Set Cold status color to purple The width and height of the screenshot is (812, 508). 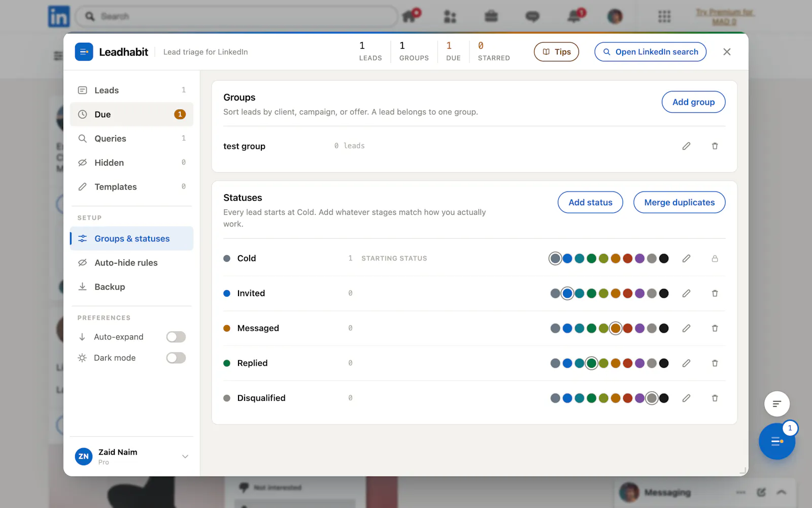[639, 259]
